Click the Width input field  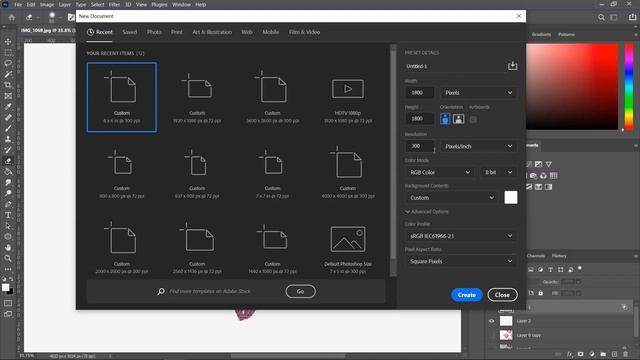tap(420, 93)
